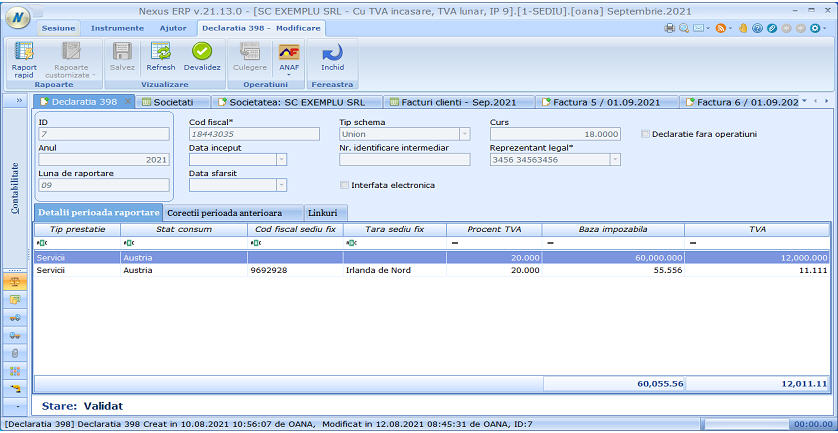
Task: Open the Raport rapid report
Action: coord(24,60)
